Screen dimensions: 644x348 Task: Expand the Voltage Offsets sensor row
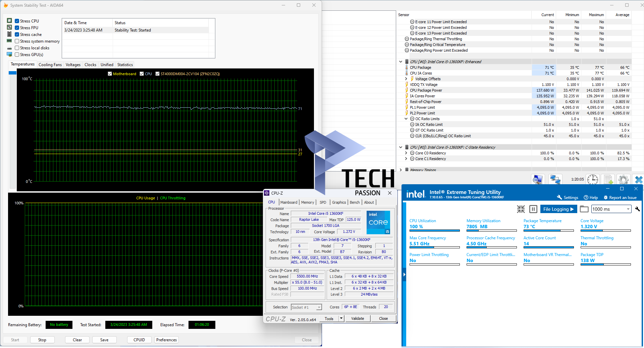click(406, 79)
